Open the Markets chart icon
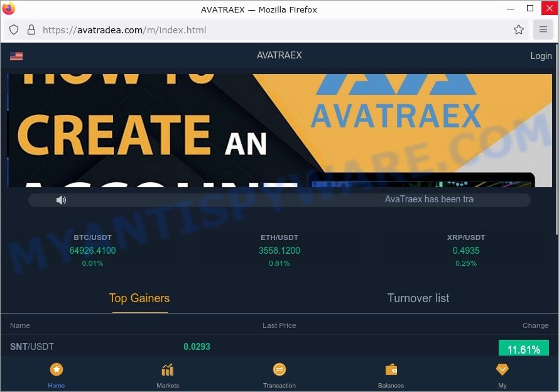The width and height of the screenshot is (559, 392). 168,369
